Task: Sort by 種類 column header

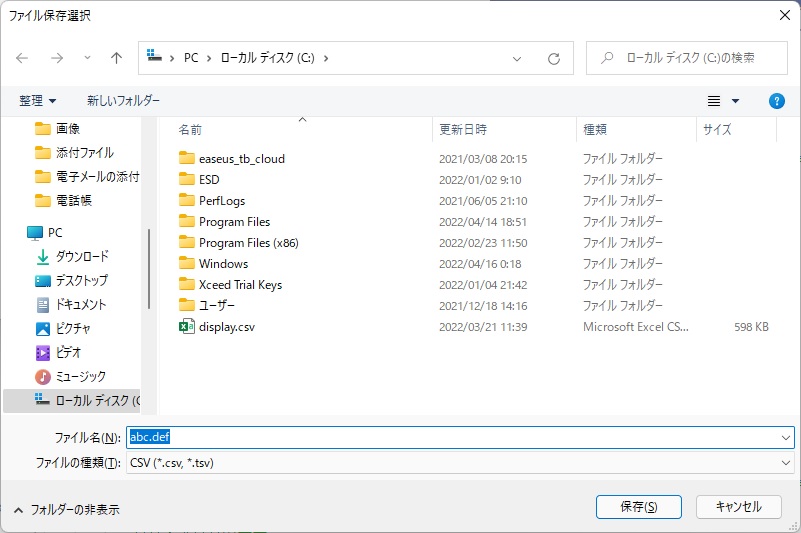Action: click(595, 130)
